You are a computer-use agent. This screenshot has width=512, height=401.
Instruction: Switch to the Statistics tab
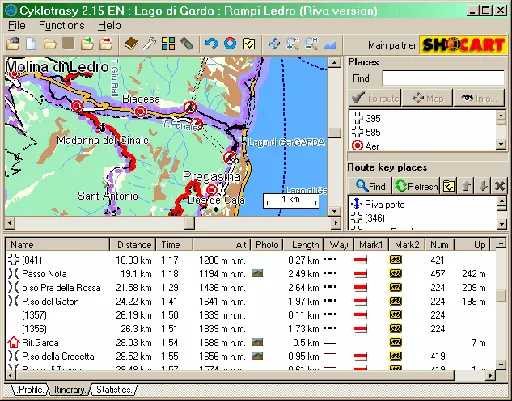click(114, 389)
